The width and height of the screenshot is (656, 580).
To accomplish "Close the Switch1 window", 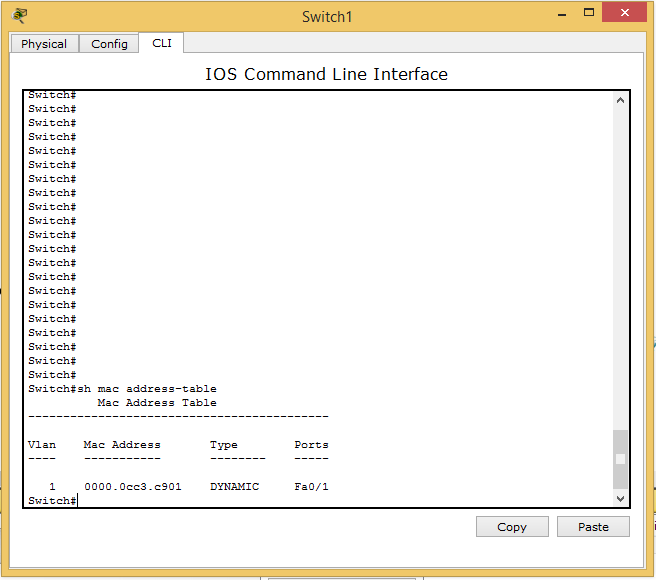I will 632,14.
